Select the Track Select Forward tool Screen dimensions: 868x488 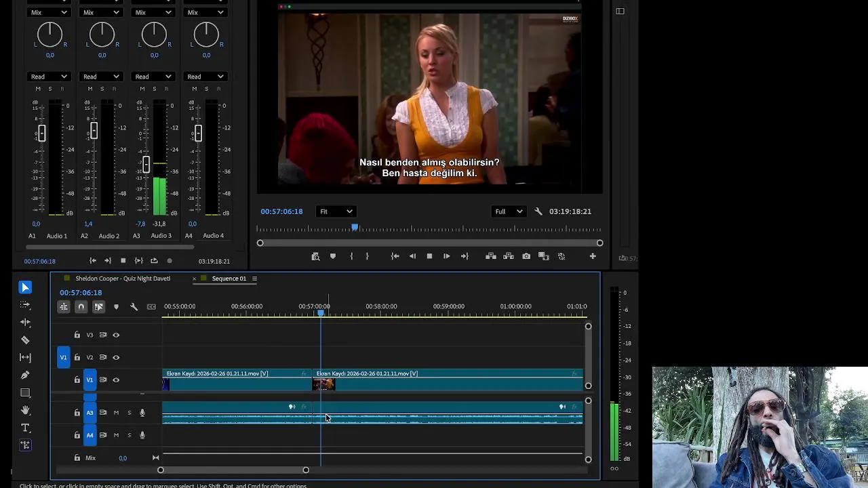(25, 305)
